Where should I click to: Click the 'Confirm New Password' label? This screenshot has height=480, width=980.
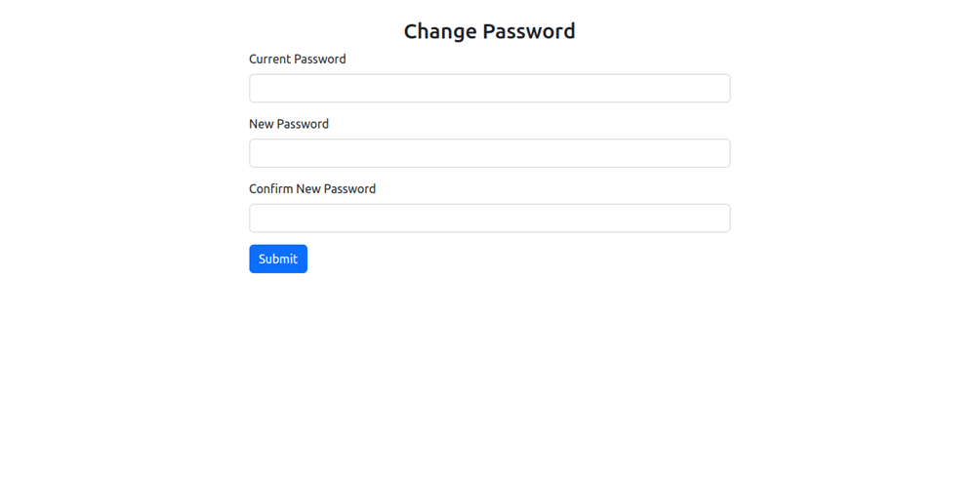pos(312,189)
